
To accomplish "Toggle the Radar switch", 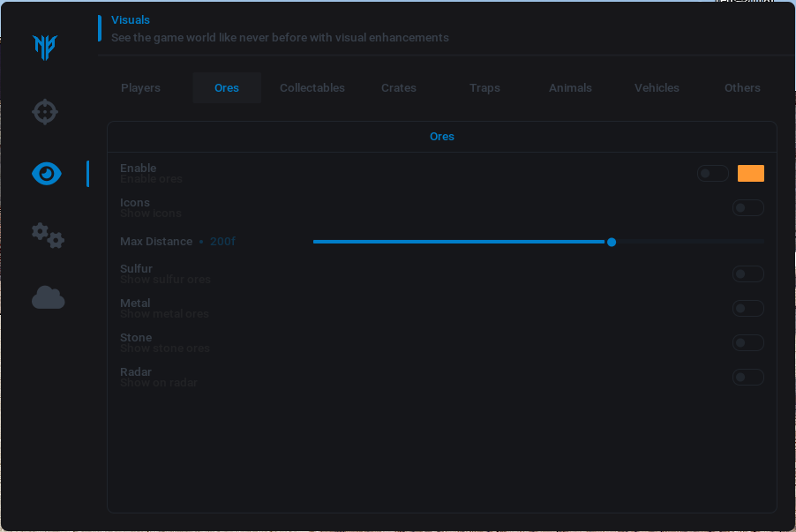I will tap(747, 378).
